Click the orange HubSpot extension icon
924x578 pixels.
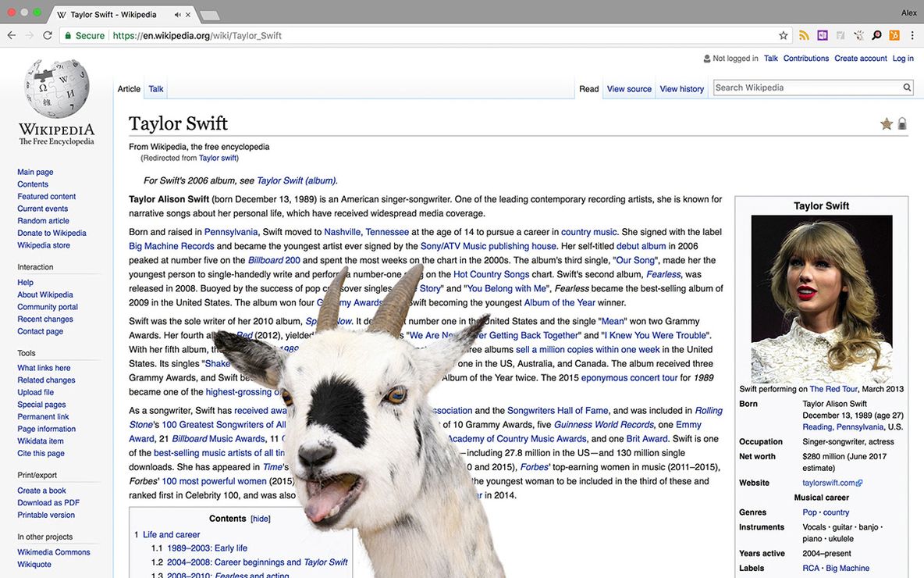[894, 35]
